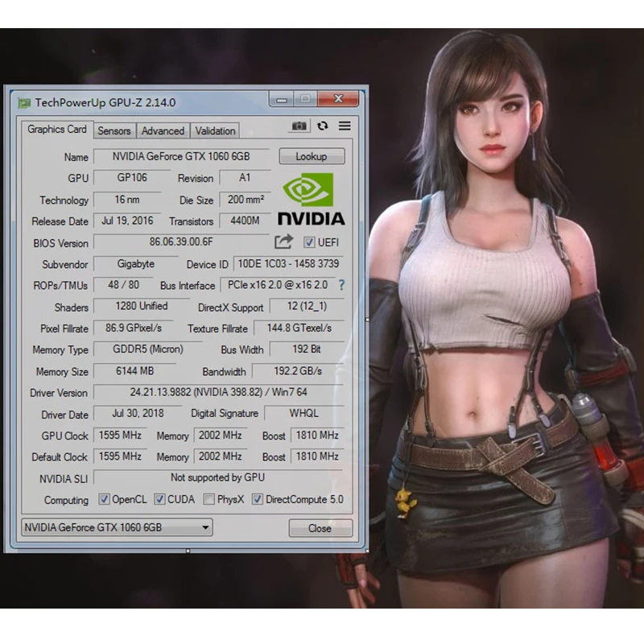The height and width of the screenshot is (644, 644).
Task: Take a screenshot with the camera icon
Action: tap(299, 126)
